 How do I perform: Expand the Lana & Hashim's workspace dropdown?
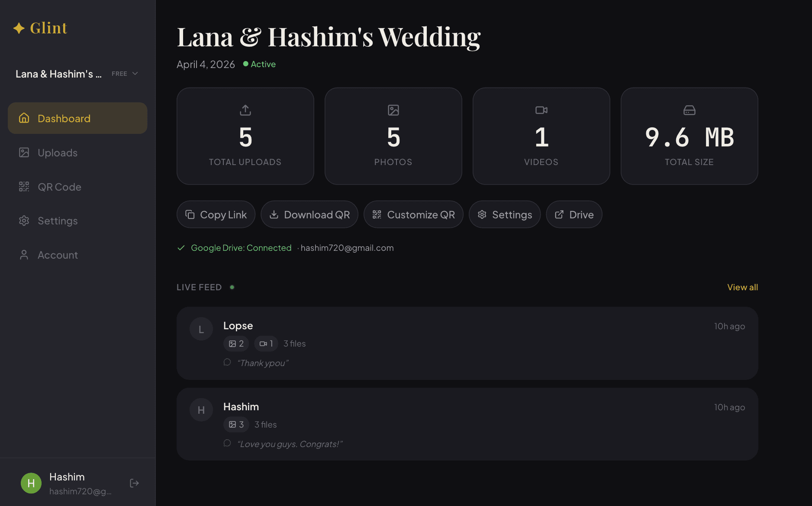point(58,74)
